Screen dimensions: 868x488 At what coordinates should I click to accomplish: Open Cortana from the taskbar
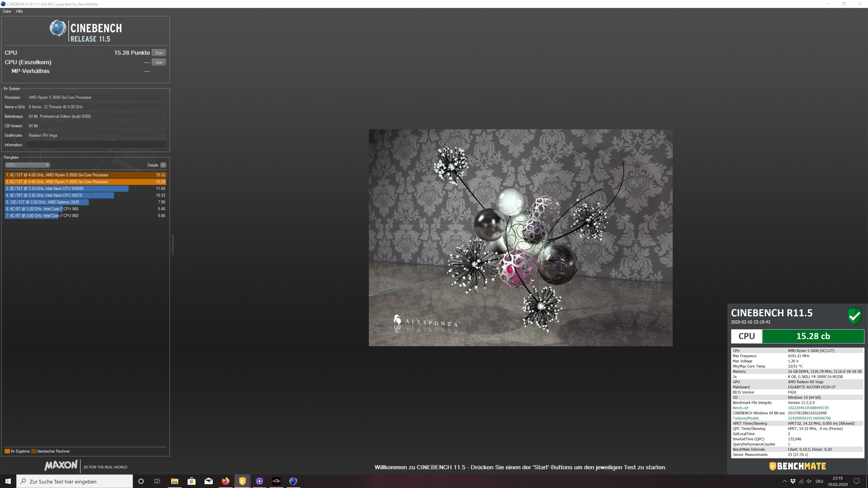pos(141,481)
